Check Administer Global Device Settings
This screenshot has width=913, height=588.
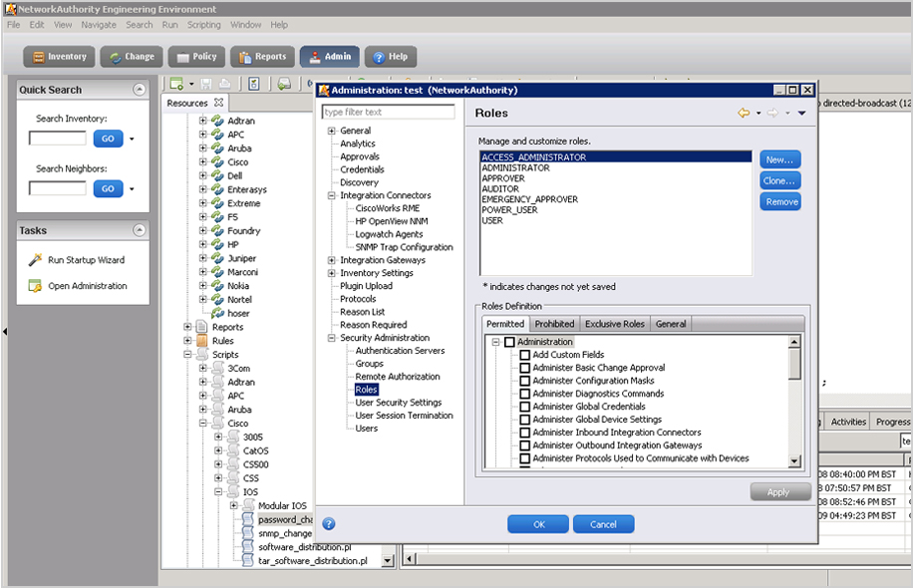524,420
